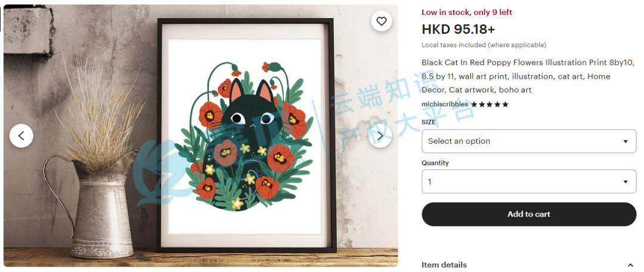Open the Quantity dropdown showing 1
The width and height of the screenshot is (644, 272).
click(529, 181)
